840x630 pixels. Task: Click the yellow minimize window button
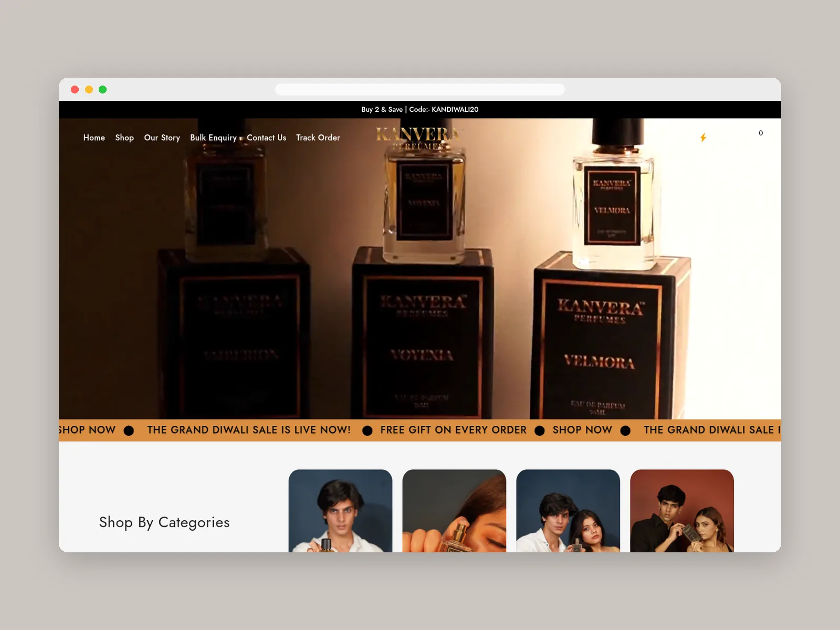89,89
